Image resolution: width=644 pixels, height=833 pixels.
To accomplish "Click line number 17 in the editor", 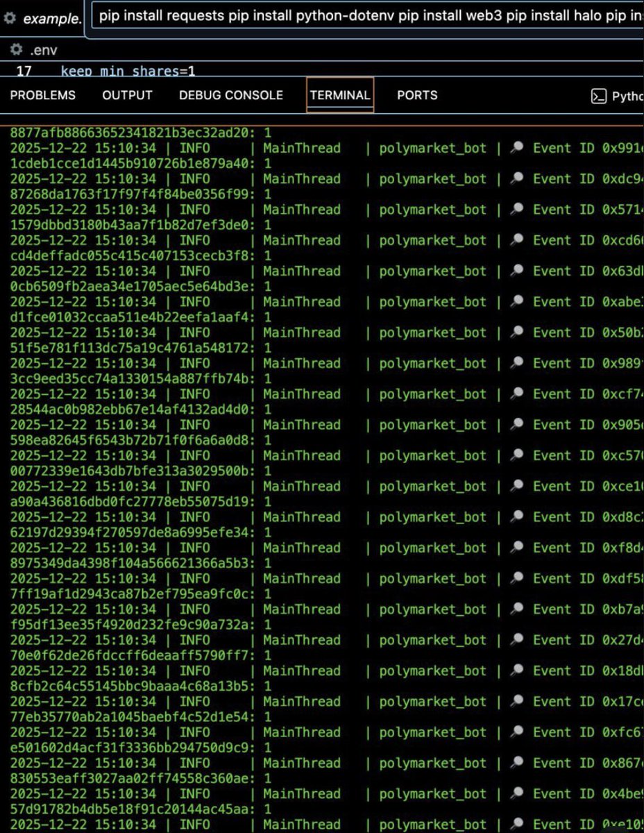I will click(24, 71).
